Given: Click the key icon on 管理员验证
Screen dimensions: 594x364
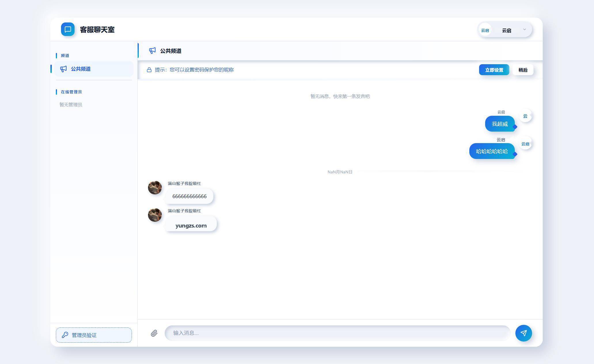Looking at the screenshot, I should [x=65, y=335].
